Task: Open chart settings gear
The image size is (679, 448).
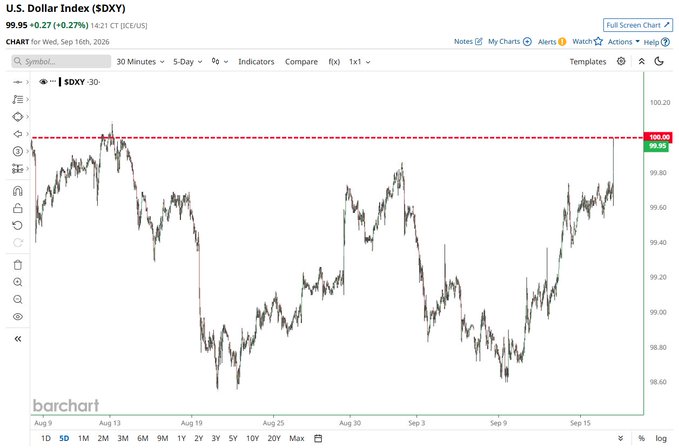Action: tap(621, 61)
